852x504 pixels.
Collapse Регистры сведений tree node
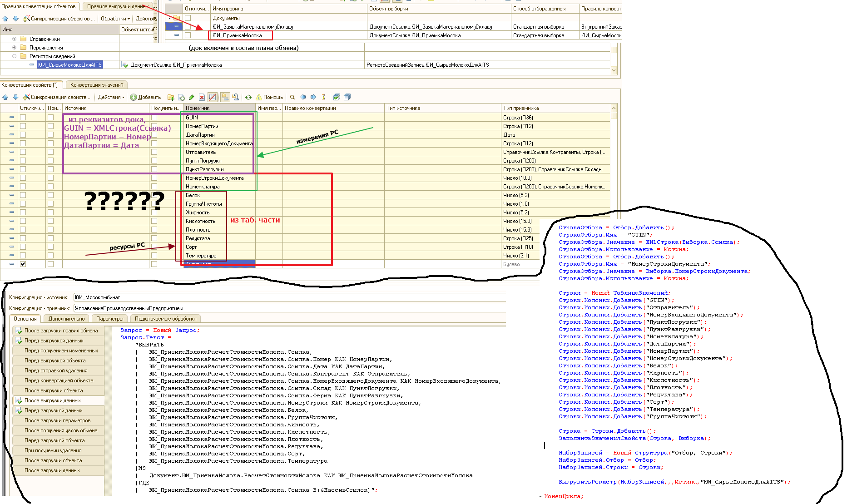coord(14,56)
